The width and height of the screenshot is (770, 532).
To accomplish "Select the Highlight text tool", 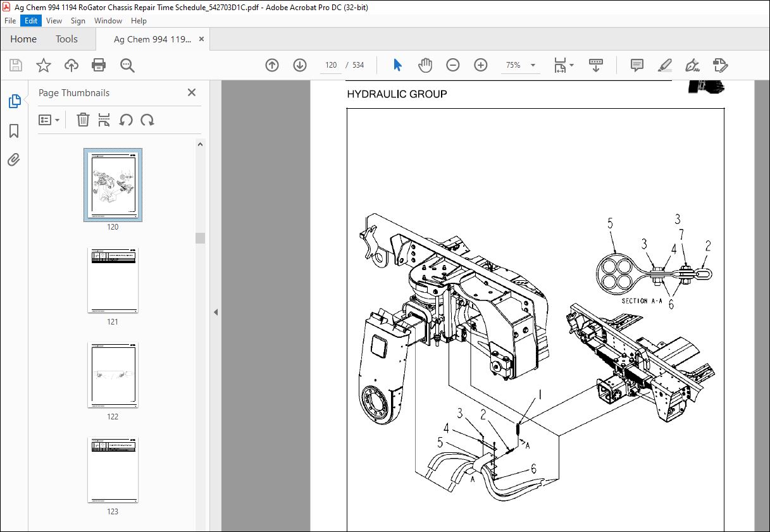I will [x=664, y=65].
